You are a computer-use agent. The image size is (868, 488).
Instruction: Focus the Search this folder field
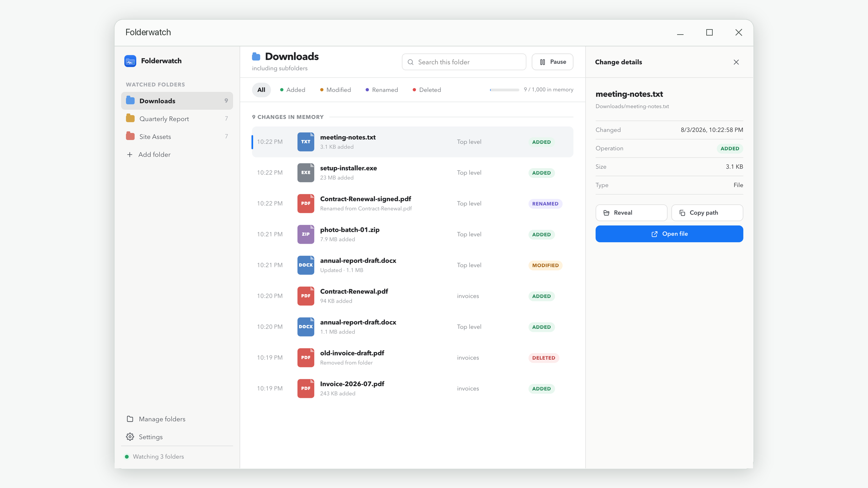[464, 62]
